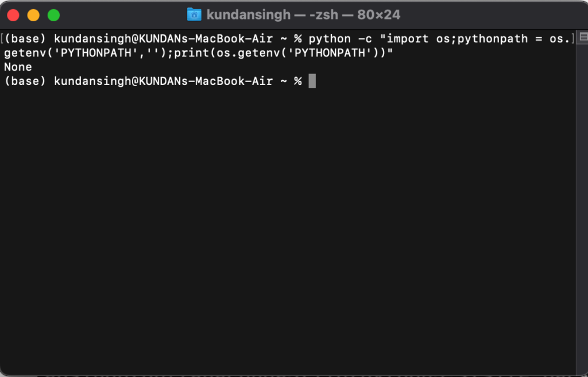Click the green full-screen button in the title bar
The height and width of the screenshot is (377, 588).
pos(53,15)
